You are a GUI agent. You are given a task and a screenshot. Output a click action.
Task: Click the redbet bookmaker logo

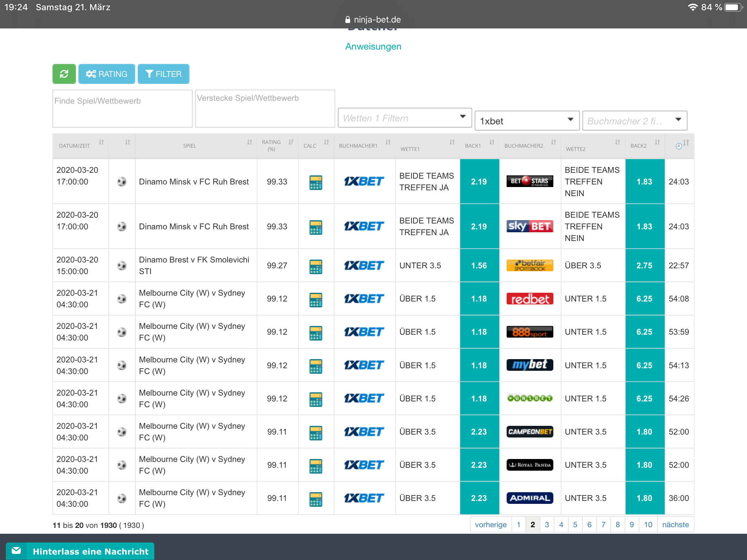tap(530, 299)
